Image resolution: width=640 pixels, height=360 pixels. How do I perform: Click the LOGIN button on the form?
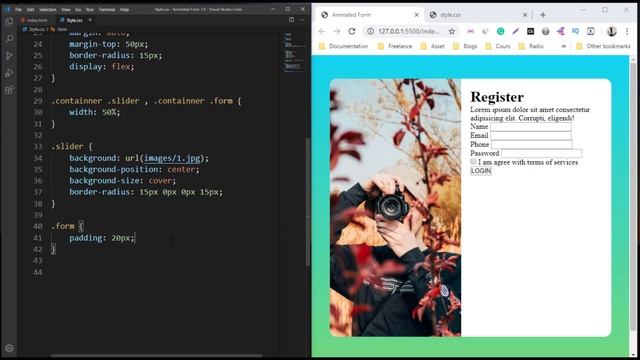[x=481, y=171]
